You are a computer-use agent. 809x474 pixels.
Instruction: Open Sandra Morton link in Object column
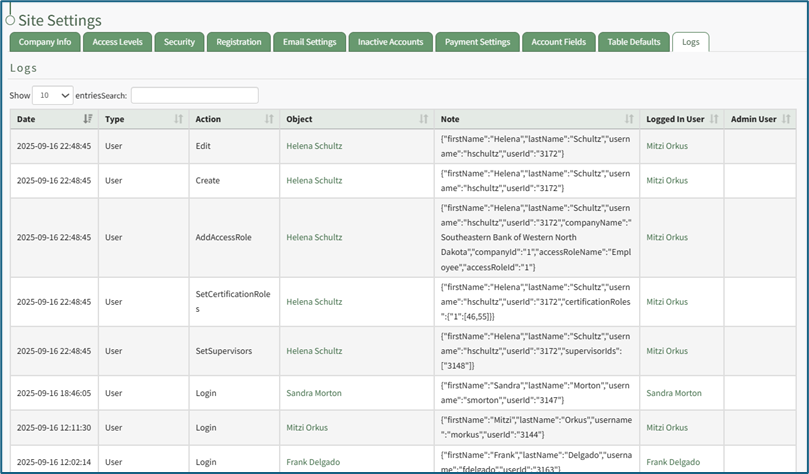(314, 393)
